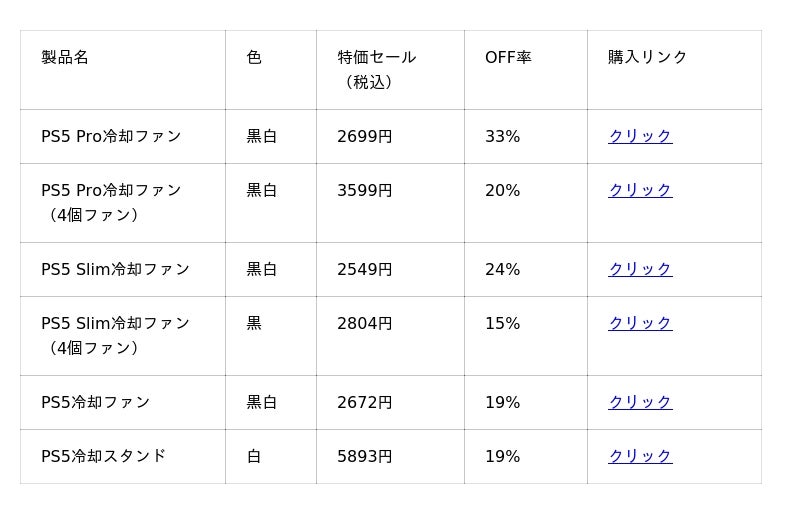Click the 特価セール(税込) header cell
This screenshot has width=800, height=514.
(376, 69)
